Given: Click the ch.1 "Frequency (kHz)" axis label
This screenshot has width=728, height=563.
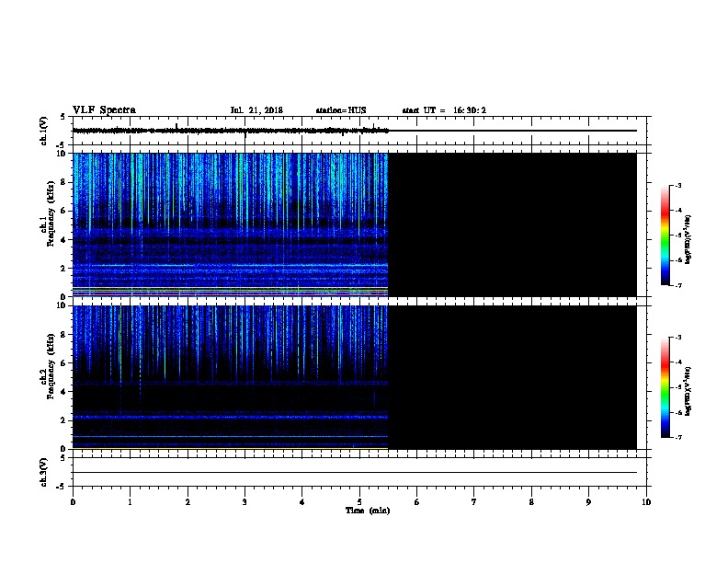Looking at the screenshot, I should point(51,213).
